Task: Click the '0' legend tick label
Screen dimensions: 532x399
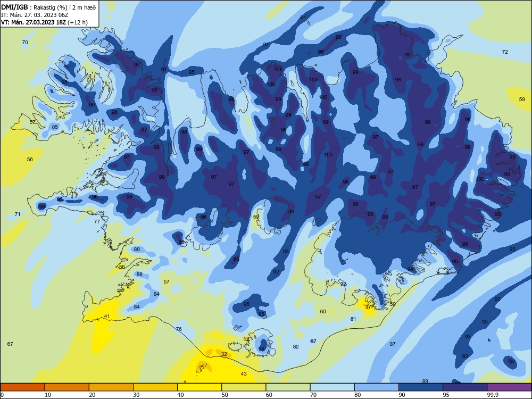Action: coord(2,395)
